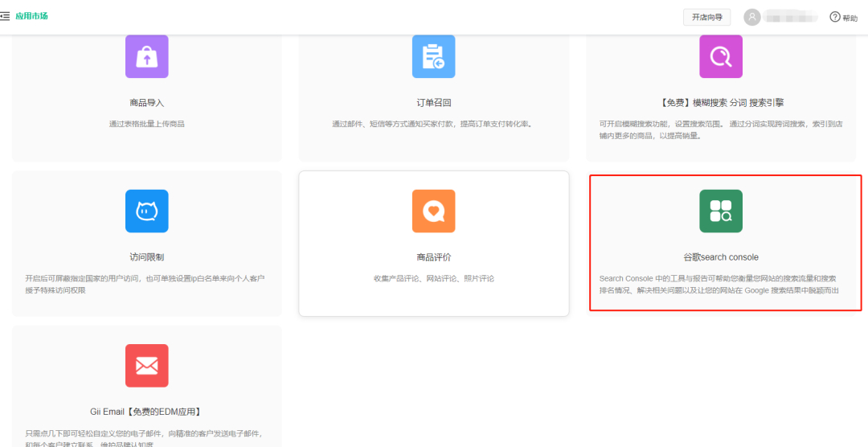Click the 开店向导 button
The height and width of the screenshot is (447, 868).
click(707, 17)
